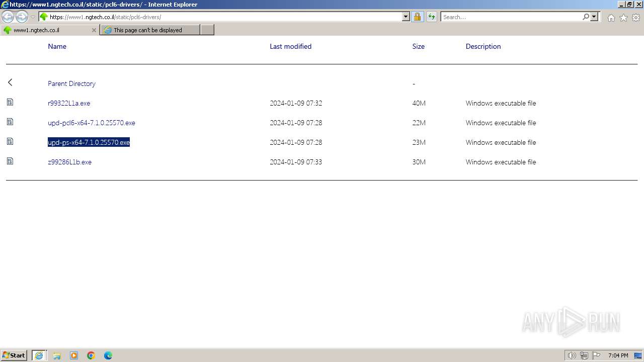Launch Google Chrome from taskbar

pyautogui.click(x=91, y=355)
